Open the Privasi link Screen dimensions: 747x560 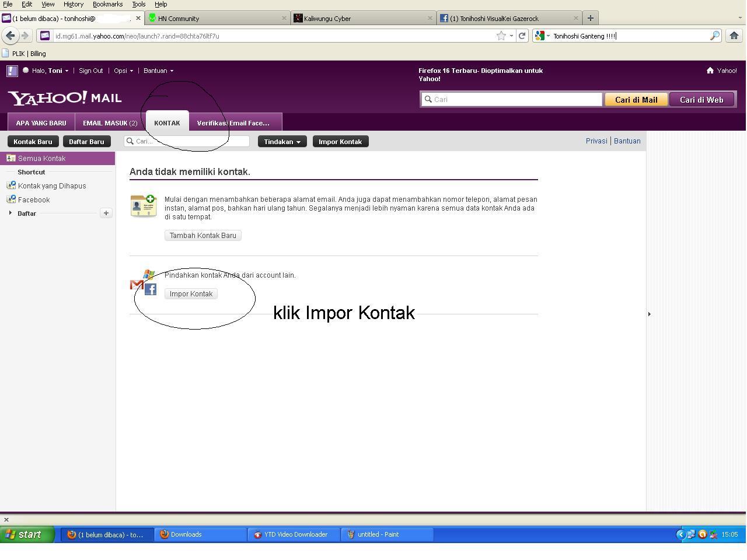(596, 141)
